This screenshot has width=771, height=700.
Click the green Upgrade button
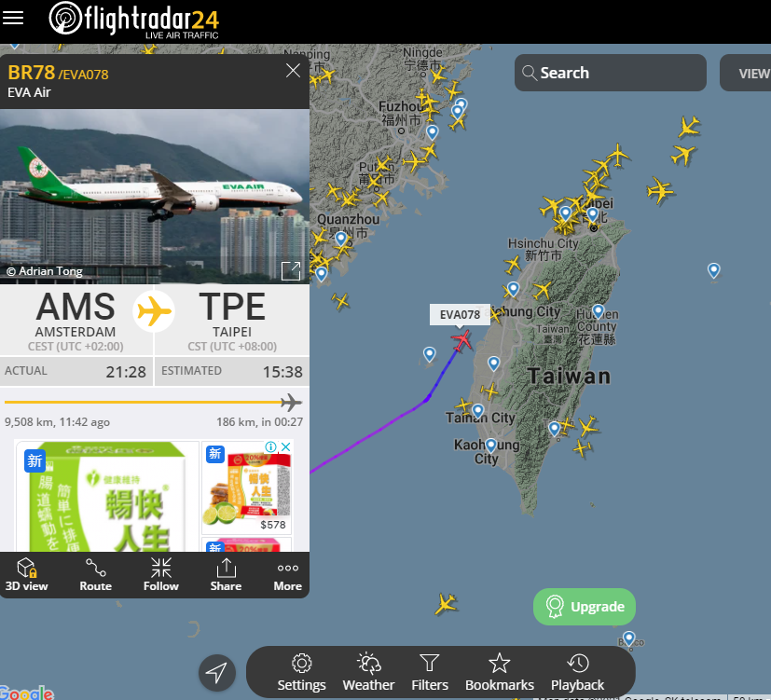pos(585,607)
